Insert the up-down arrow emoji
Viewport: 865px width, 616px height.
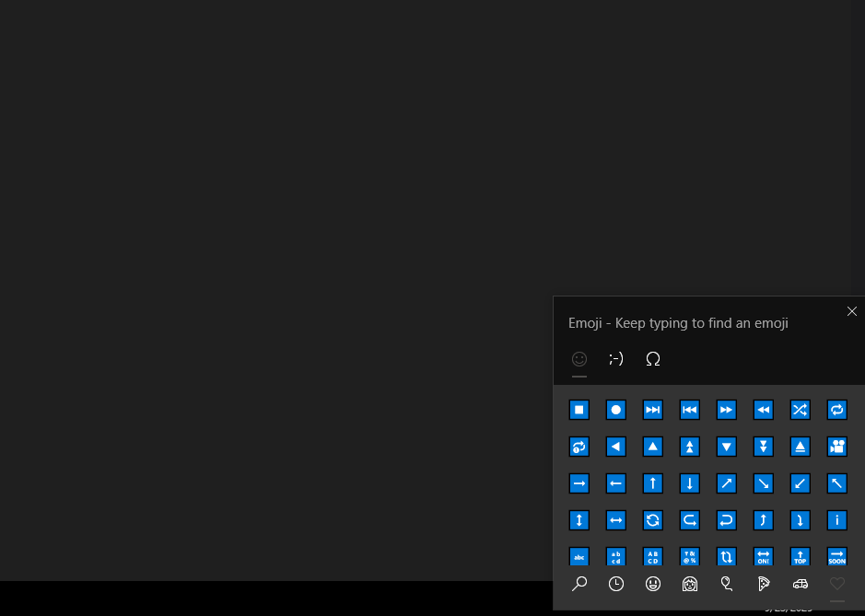pyautogui.click(x=579, y=520)
